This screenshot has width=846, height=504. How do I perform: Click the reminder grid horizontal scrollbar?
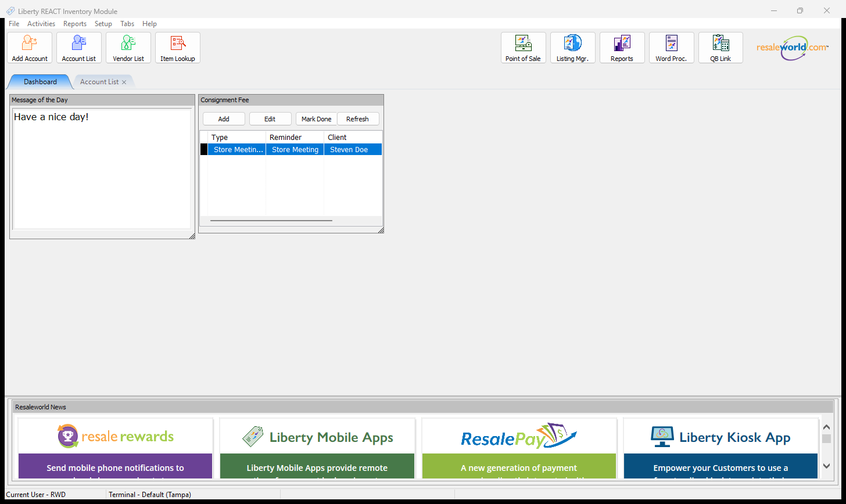(271, 221)
